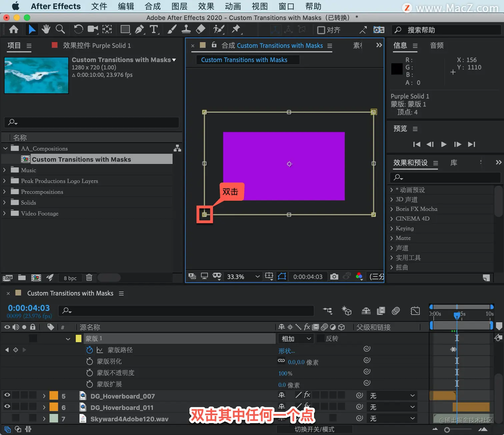The image size is (504, 435).
Task: Switch to the 音频 tab
Action: [x=437, y=45]
